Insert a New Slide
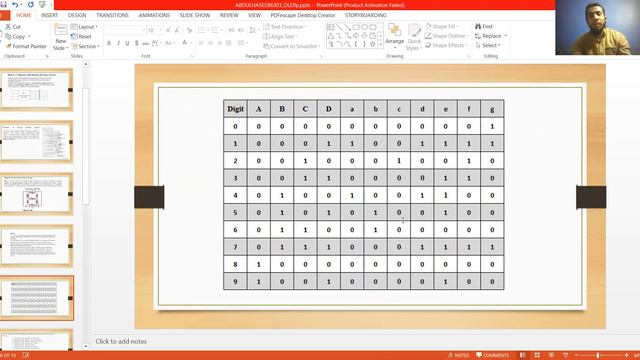640x360 pixels. (60, 37)
